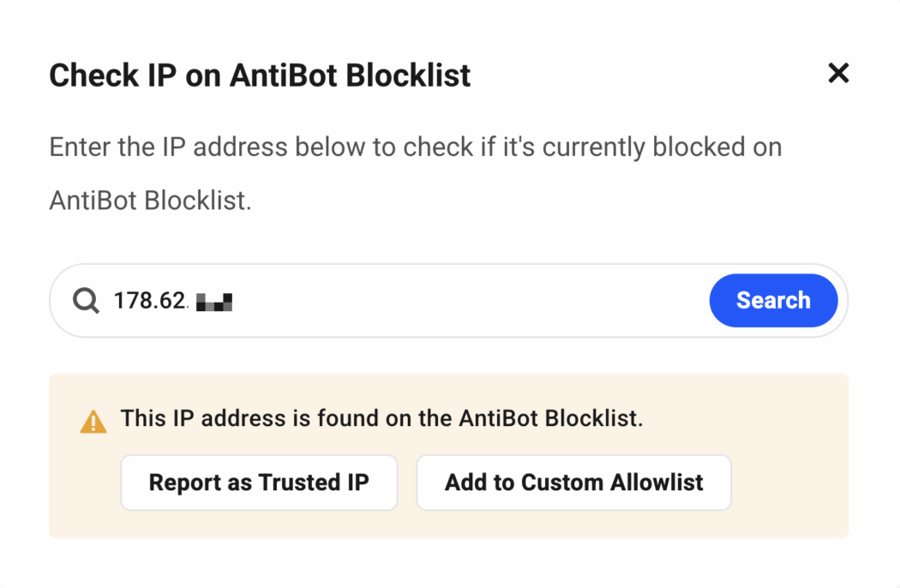Select the search icon inside the input field
Viewport: 900px width, 588px height.
(85, 300)
